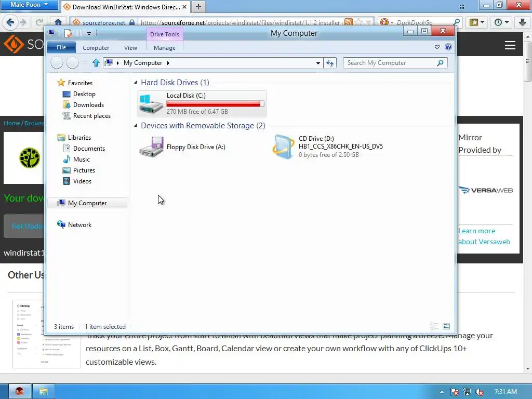Select the CD Drive (D:) icon
Screen dimensions: 532x399
click(283, 147)
